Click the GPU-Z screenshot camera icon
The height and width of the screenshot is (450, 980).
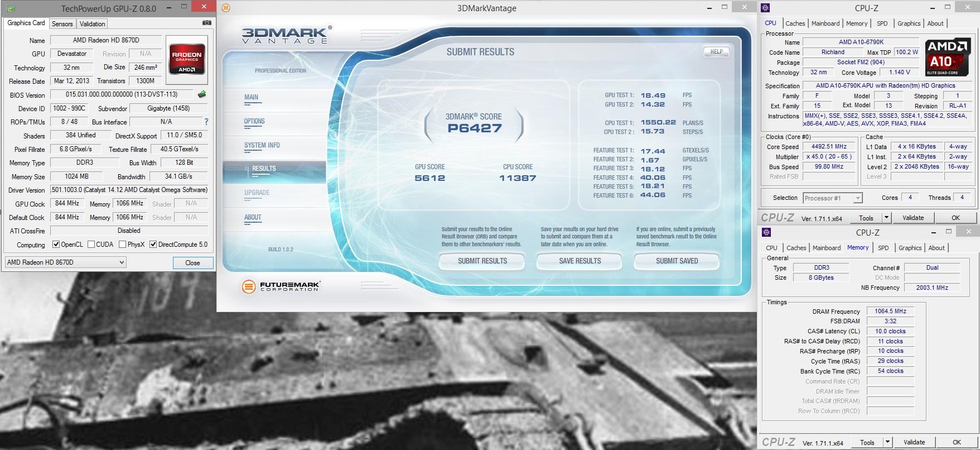206,23
